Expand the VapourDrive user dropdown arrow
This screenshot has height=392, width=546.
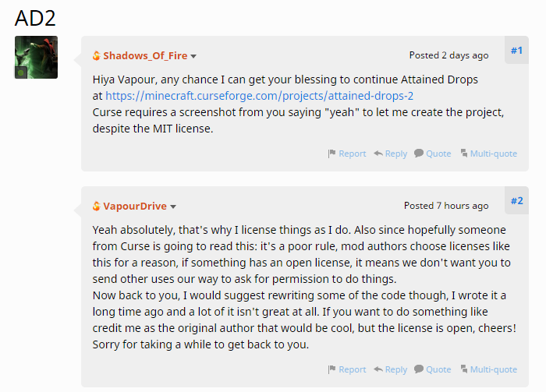tap(173, 207)
